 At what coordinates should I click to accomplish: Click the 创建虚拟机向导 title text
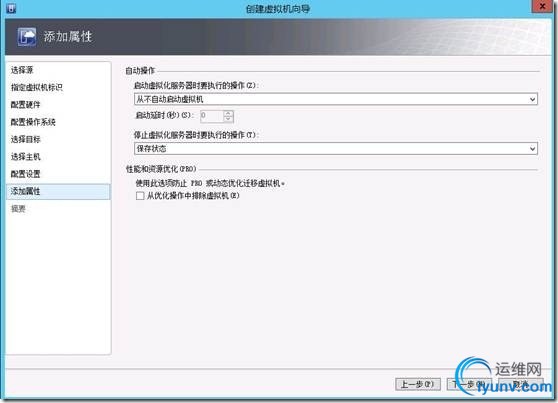(278, 9)
